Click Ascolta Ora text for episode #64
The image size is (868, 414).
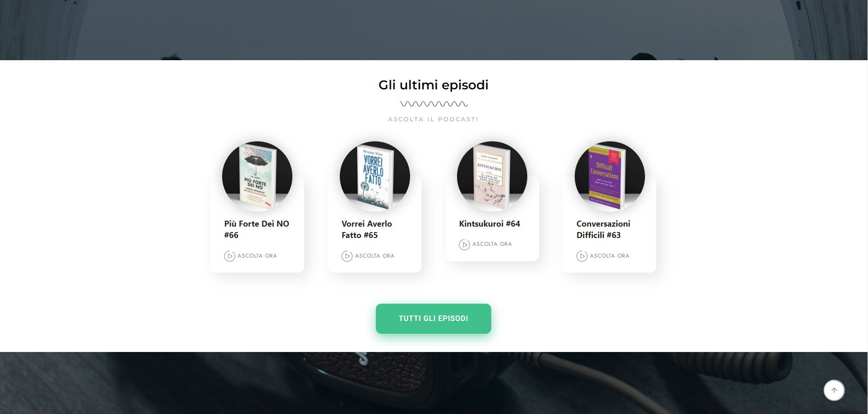(x=492, y=244)
